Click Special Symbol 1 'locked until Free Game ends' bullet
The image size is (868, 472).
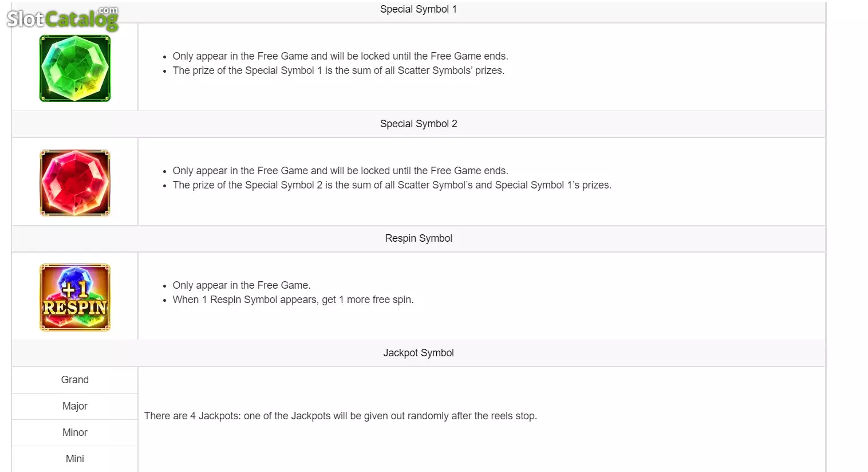click(340, 56)
